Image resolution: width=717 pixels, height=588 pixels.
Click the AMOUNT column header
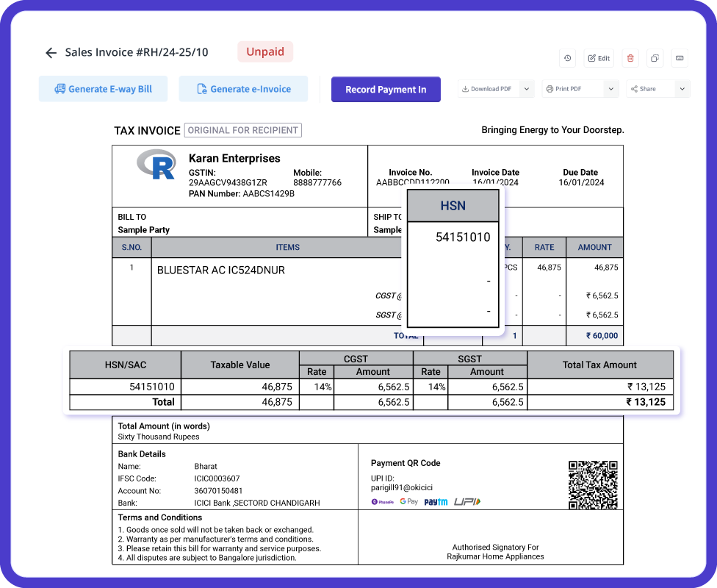tap(594, 248)
